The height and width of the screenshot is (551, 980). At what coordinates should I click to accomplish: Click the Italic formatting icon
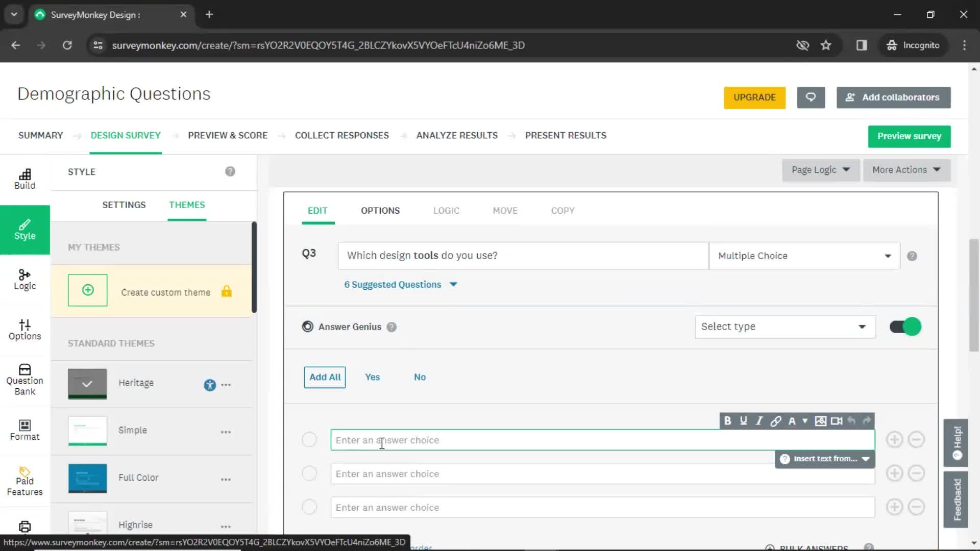tap(759, 420)
